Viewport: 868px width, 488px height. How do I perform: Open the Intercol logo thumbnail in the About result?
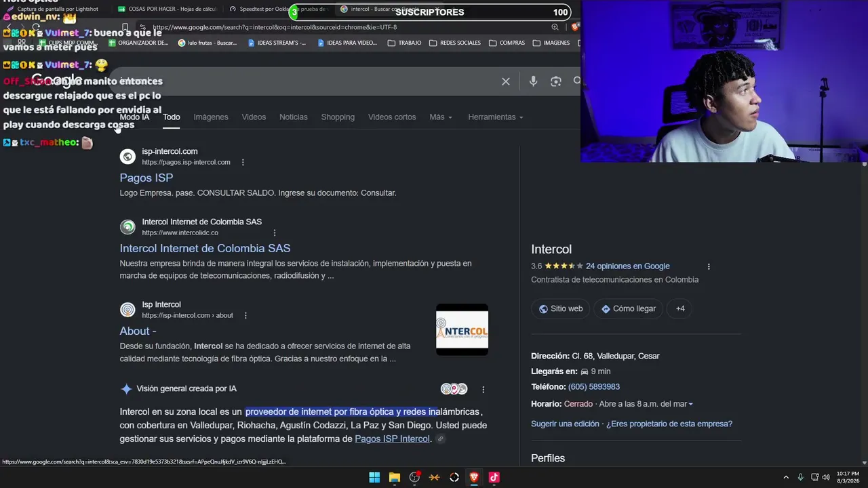462,330
